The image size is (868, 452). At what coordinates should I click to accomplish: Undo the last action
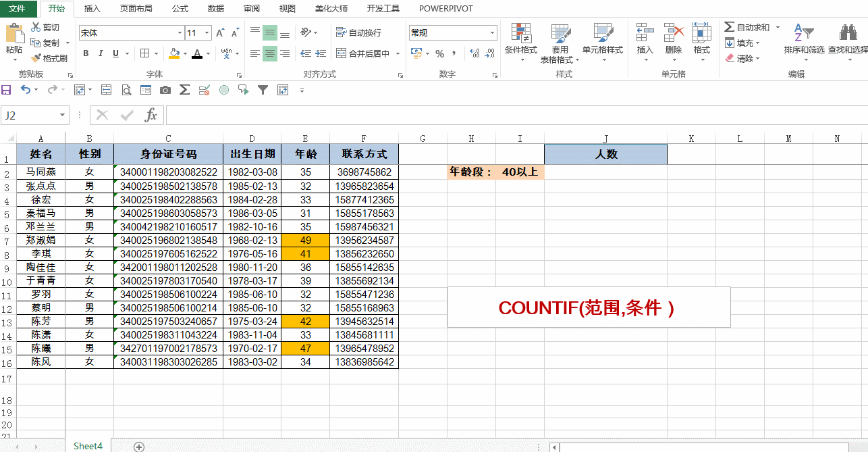26,89
